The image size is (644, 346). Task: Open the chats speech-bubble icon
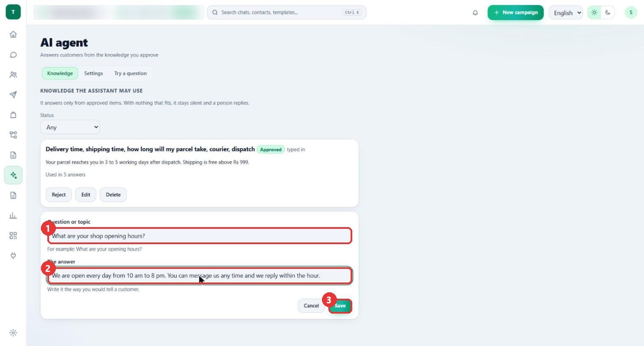click(13, 55)
